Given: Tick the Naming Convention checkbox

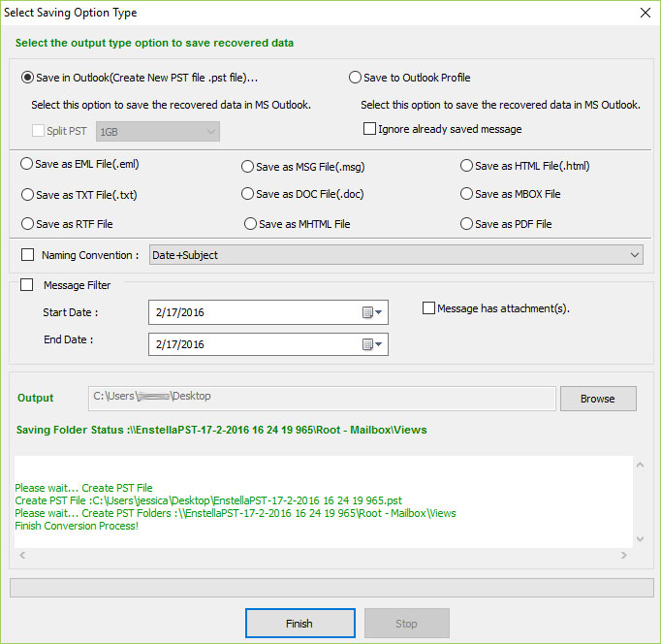Looking at the screenshot, I should point(27,255).
